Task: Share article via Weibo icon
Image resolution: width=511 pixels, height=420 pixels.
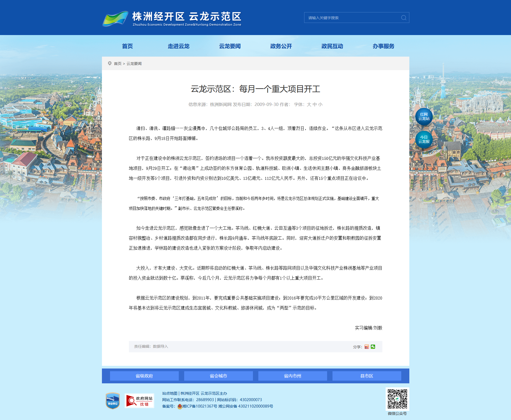Action: point(366,347)
